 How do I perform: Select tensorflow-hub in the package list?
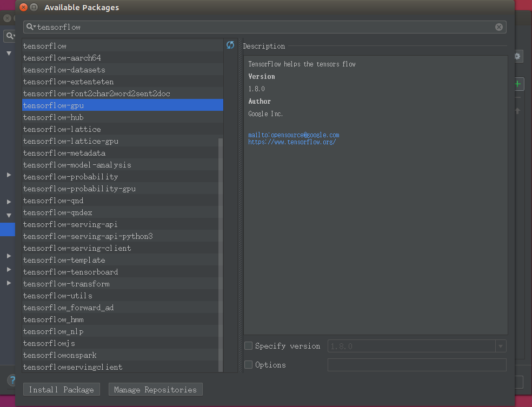54,117
